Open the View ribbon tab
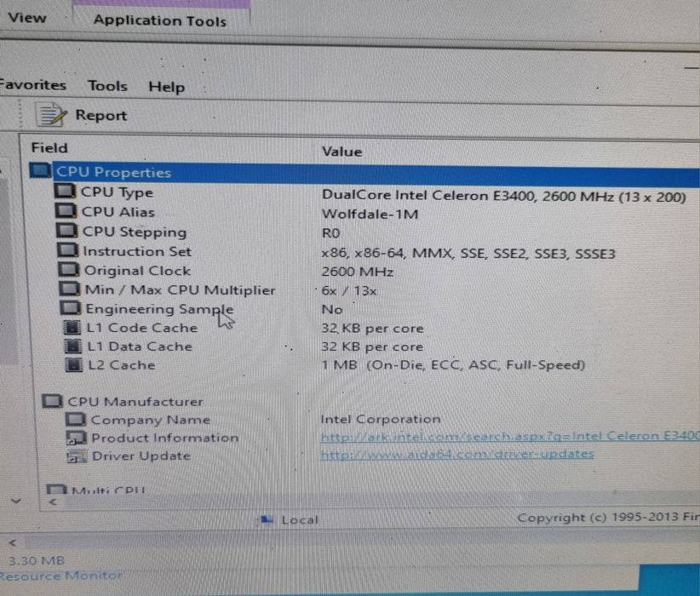700x596 pixels. coord(27,17)
